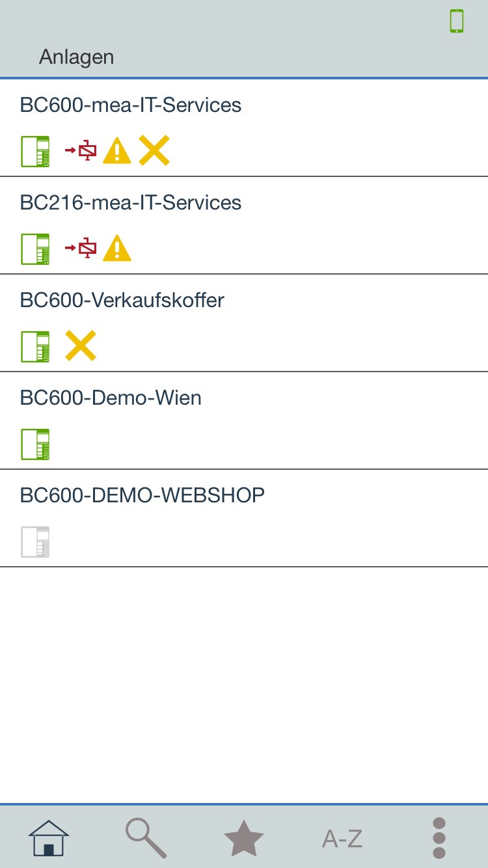Viewport: 488px width, 868px height.
Task: Open the three-dot more menu
Action: point(439,838)
